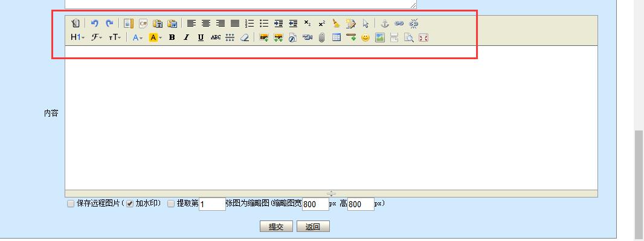Increase the paragraph indent
This screenshot has width=644, height=241.
point(279,24)
